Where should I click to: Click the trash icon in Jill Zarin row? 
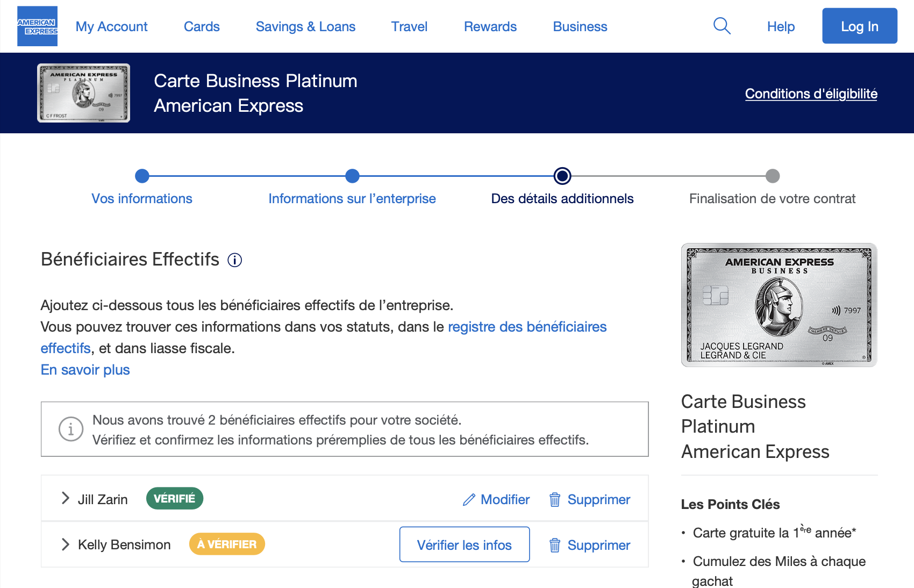tap(555, 500)
